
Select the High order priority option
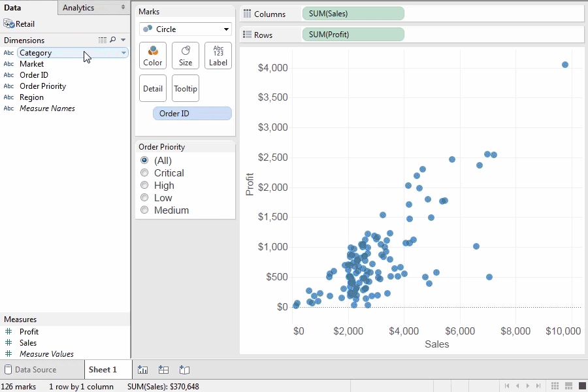click(x=144, y=186)
